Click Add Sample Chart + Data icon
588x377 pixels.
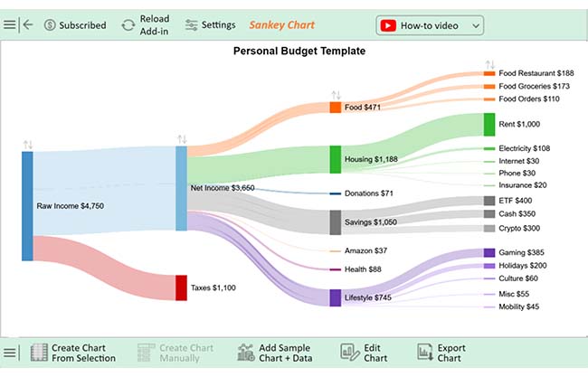pos(246,353)
